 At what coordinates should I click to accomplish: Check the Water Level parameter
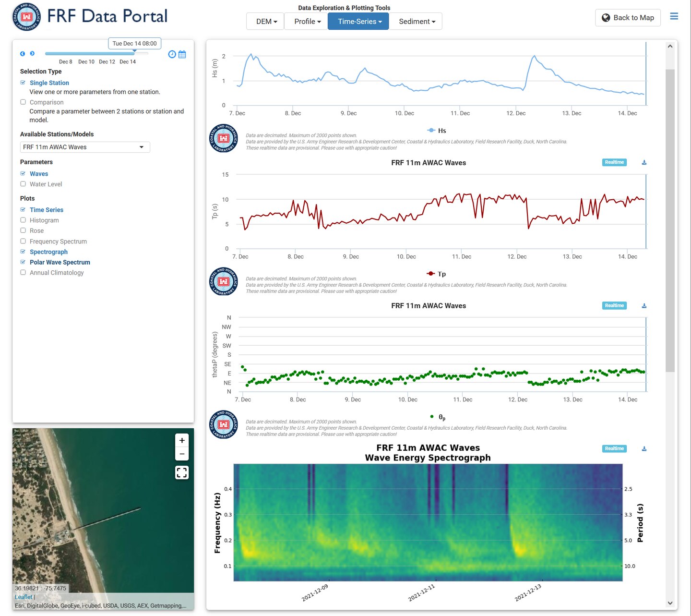point(23,184)
